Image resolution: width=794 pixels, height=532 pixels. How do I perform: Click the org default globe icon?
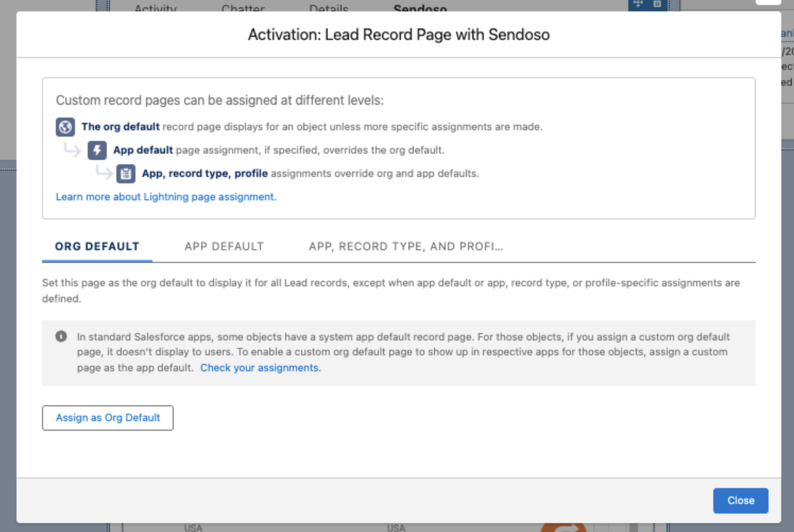(x=65, y=127)
